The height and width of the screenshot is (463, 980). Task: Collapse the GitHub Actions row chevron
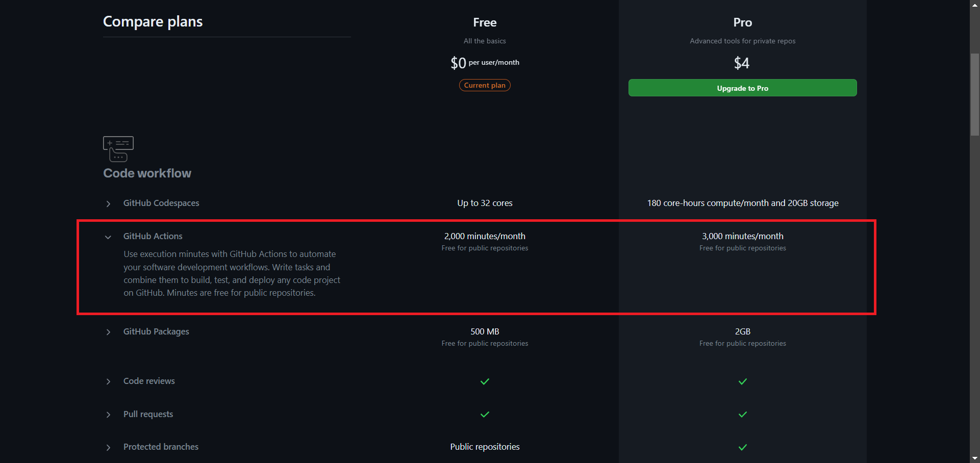(108, 237)
